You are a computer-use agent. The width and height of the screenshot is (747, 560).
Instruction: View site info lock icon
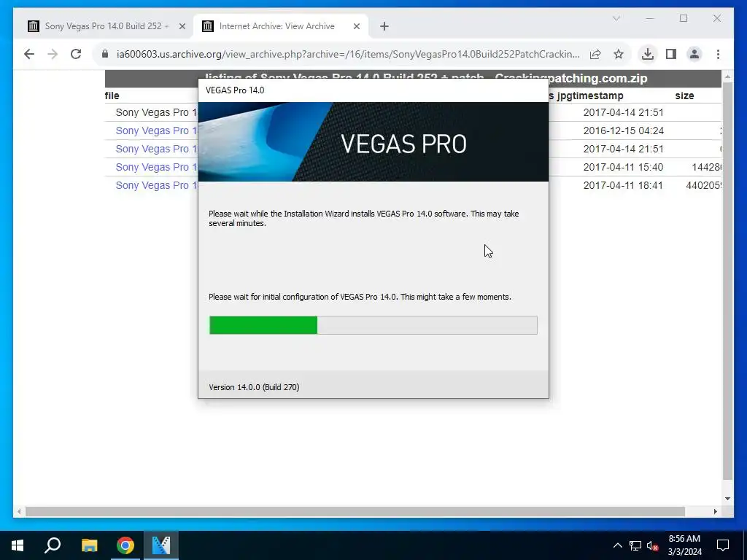tap(105, 54)
